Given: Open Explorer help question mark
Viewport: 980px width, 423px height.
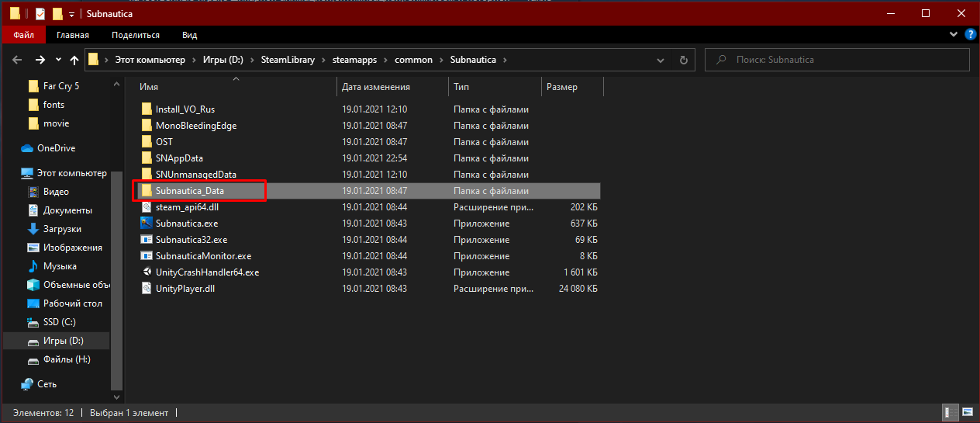Looking at the screenshot, I should tap(969, 35).
